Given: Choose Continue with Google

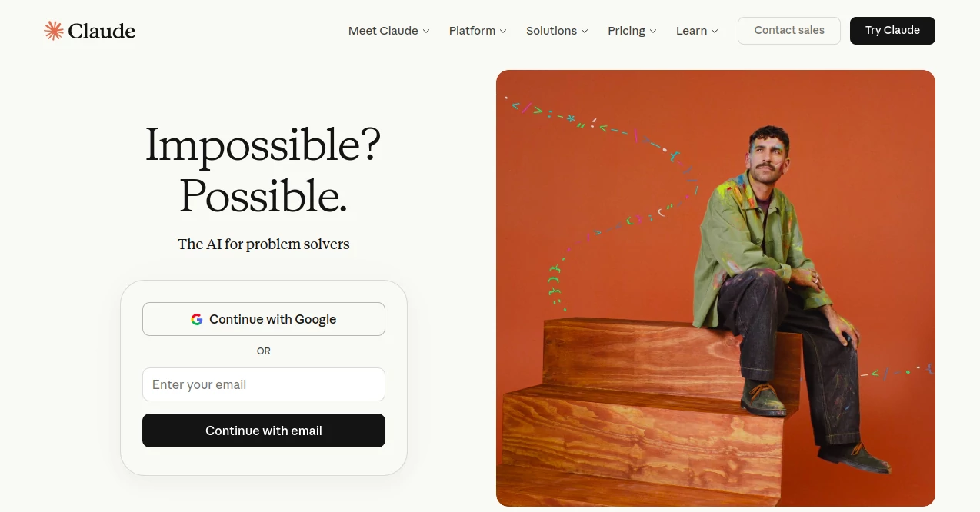Looking at the screenshot, I should point(264,319).
